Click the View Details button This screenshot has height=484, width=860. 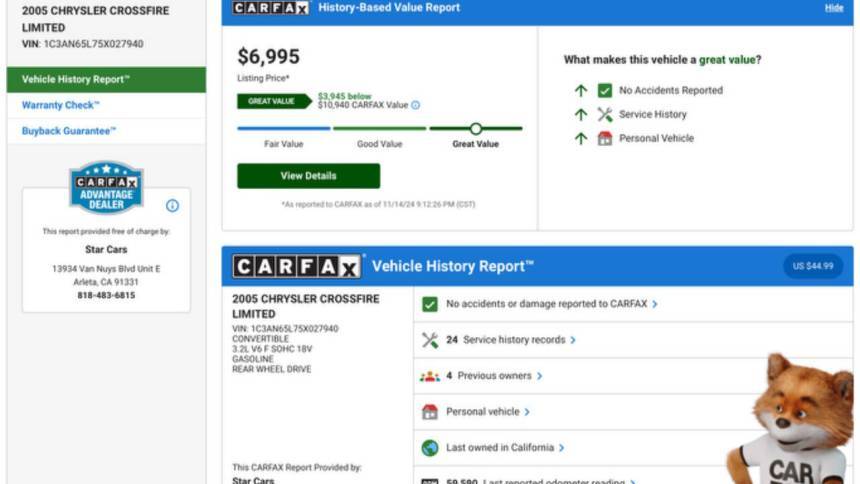tap(308, 176)
